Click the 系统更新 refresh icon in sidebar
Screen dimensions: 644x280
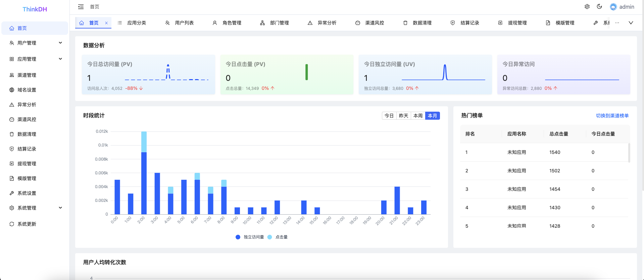12,224
